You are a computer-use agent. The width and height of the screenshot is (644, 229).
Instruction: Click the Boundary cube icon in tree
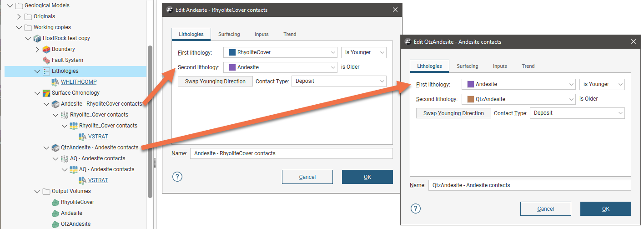click(x=46, y=49)
